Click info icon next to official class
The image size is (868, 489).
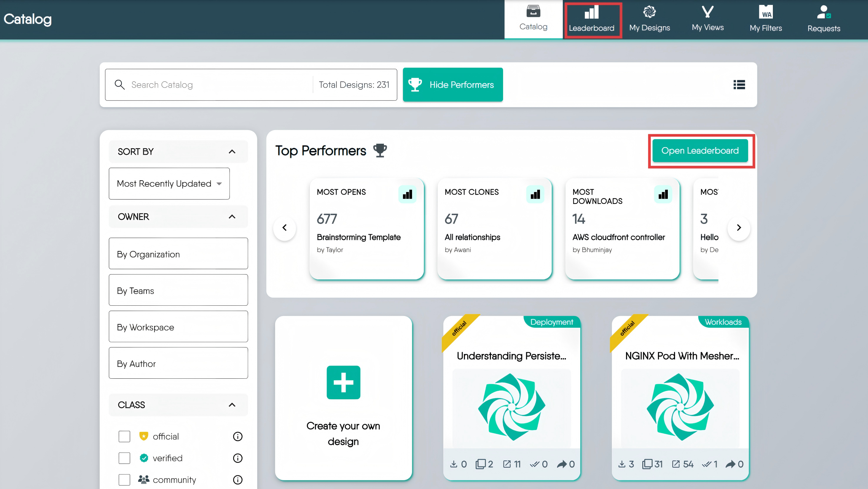(237, 437)
